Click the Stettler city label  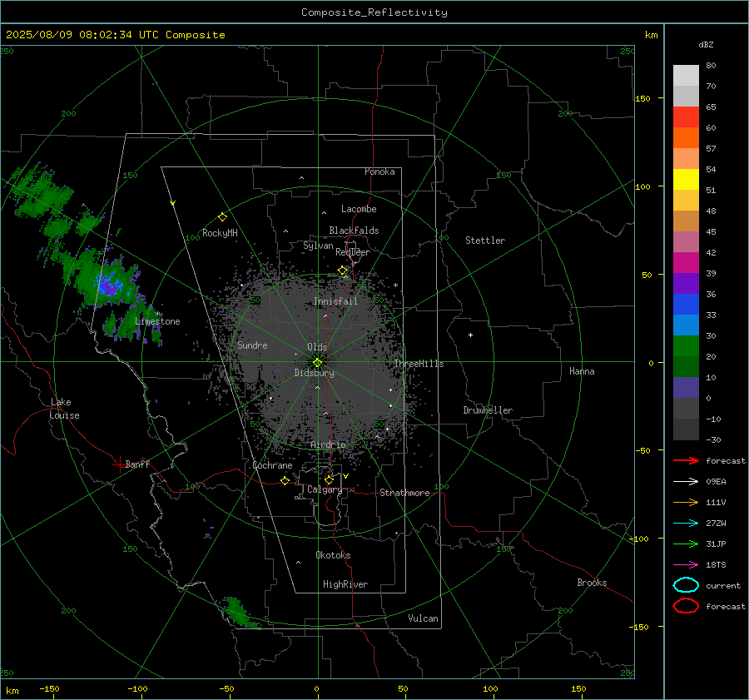click(x=485, y=241)
